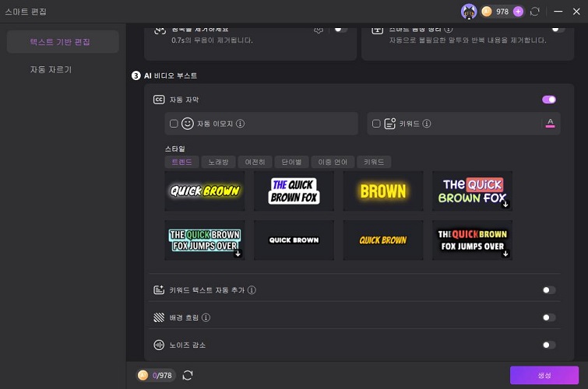588x389 pixels.
Task: Switch to the 노래방 style tab
Action: click(218, 162)
